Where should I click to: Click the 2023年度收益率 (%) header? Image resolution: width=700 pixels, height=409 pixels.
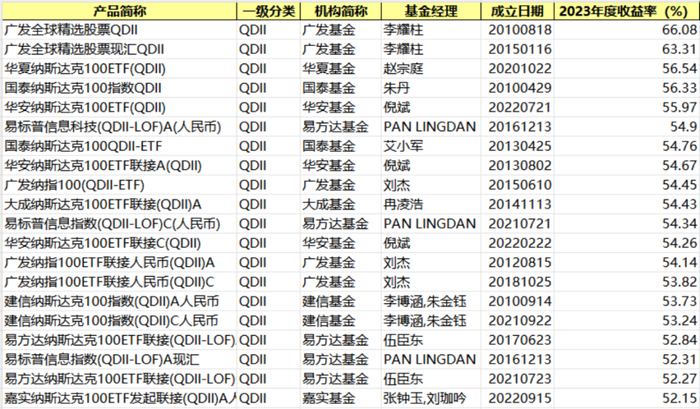[x=627, y=11]
